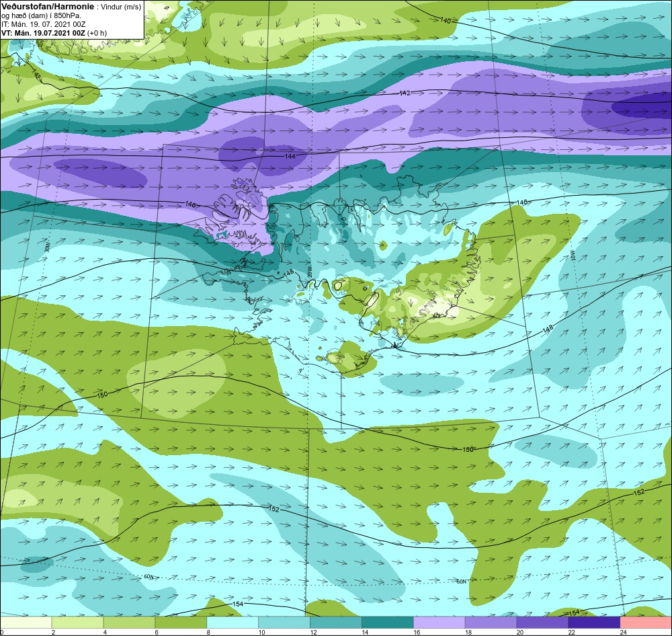Image resolution: width=672 pixels, height=636 pixels.
Task: Click the light green 2–4 m/s legend swatch
Action: coord(77,623)
